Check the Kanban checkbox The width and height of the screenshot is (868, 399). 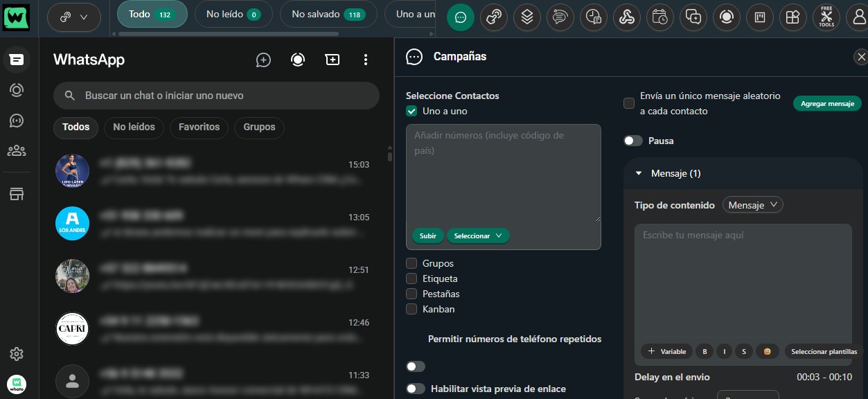click(x=411, y=309)
